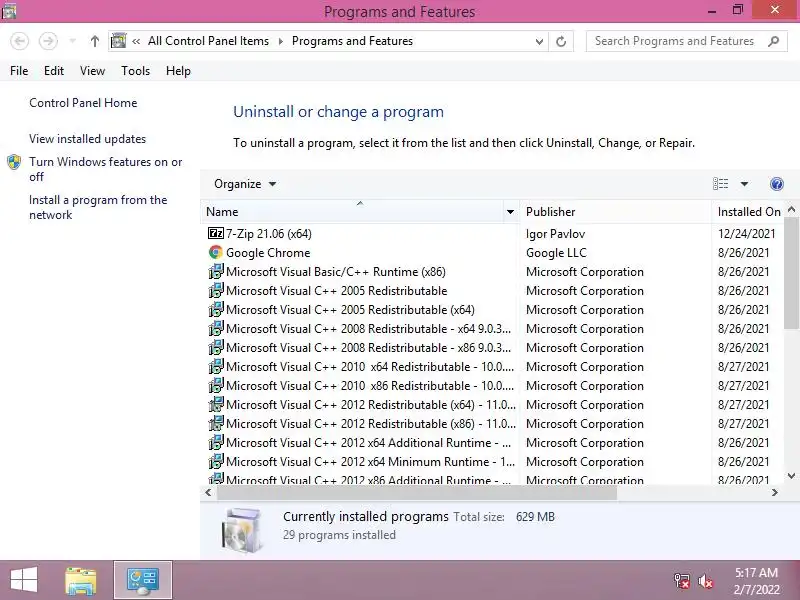
Task: Open File Explorer from taskbar
Action: click(x=81, y=581)
